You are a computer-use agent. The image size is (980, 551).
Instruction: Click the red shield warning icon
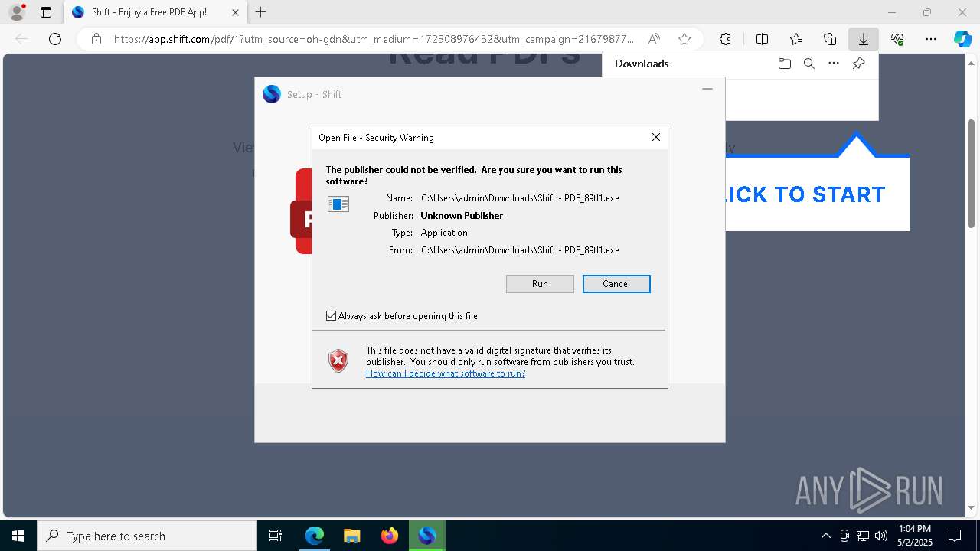tap(338, 360)
